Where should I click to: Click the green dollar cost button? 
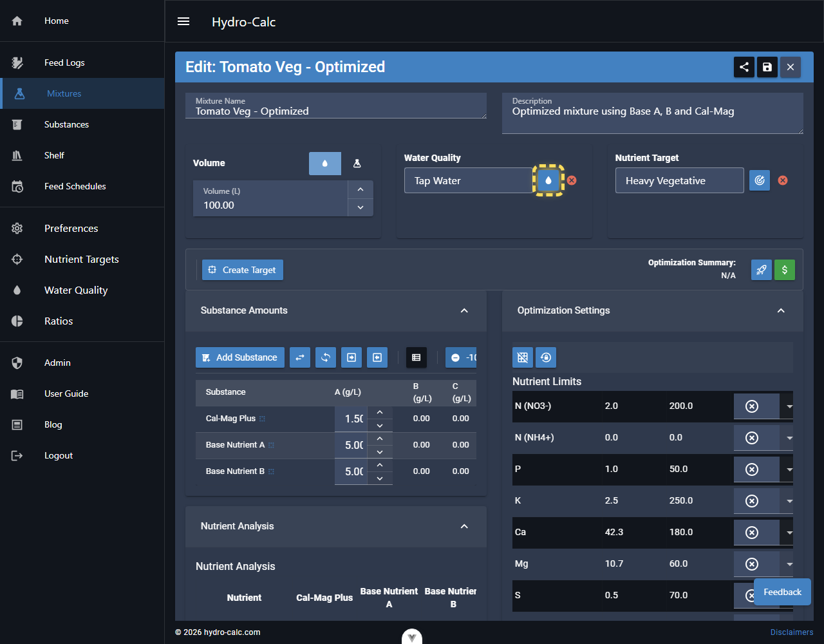tap(785, 270)
